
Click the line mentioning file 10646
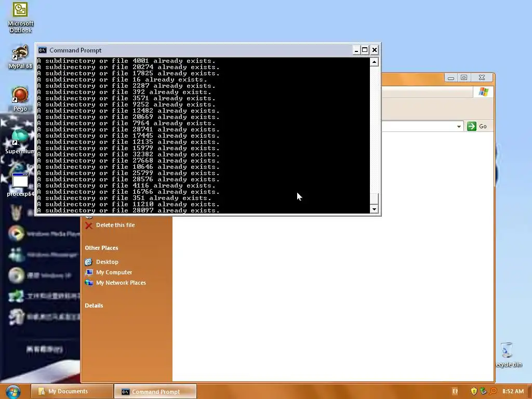128,167
